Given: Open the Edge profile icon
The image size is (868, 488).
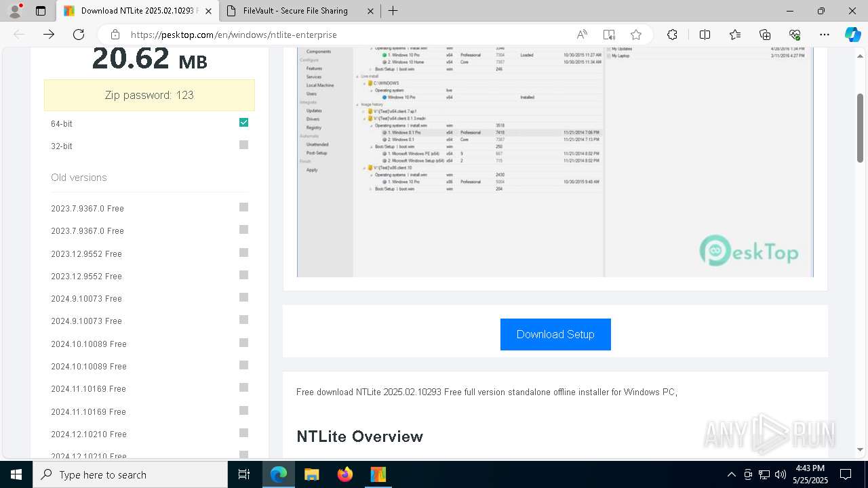Looking at the screenshot, I should [15, 11].
